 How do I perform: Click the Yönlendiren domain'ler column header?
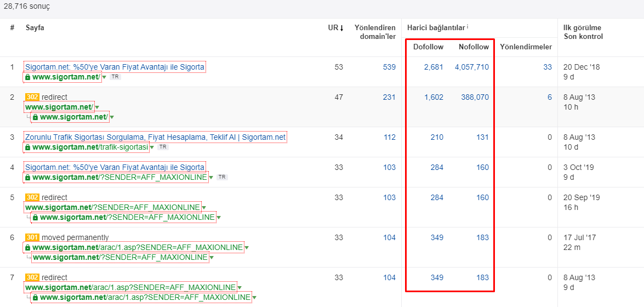375,32
